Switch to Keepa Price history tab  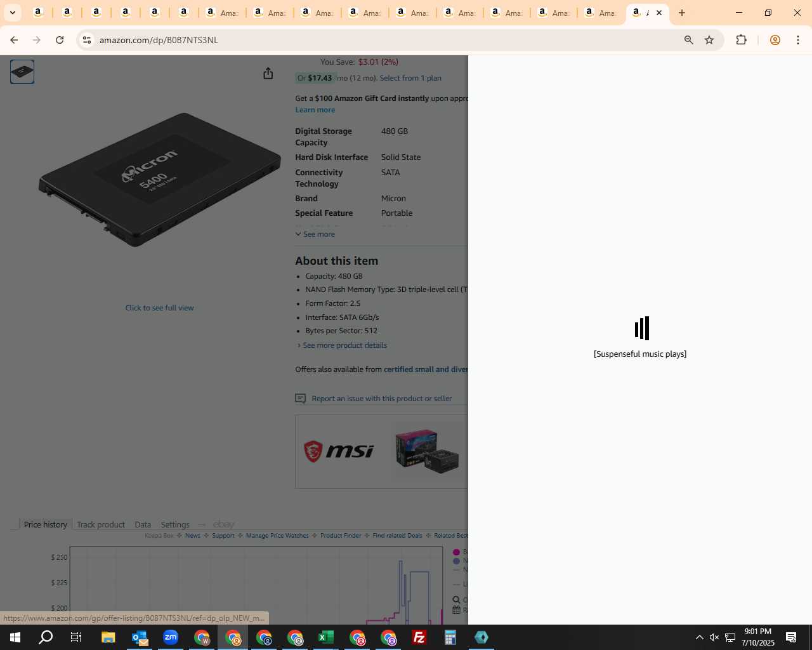point(45,524)
